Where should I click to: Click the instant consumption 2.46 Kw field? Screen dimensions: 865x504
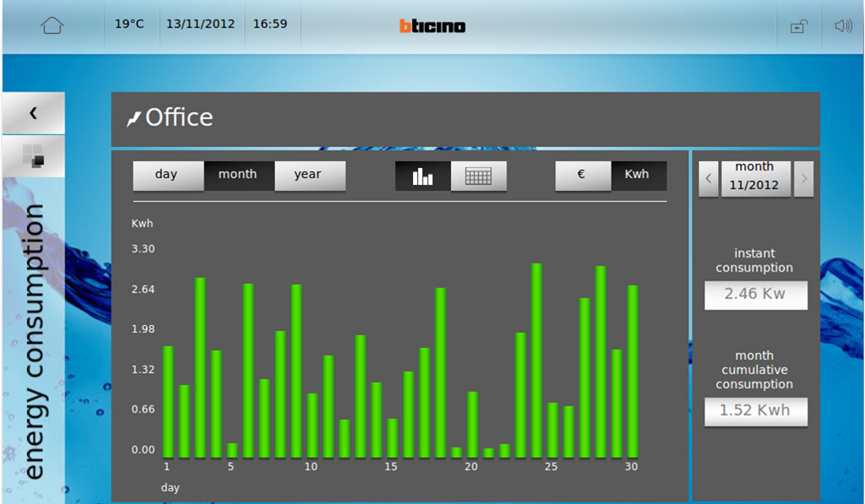coord(755,295)
